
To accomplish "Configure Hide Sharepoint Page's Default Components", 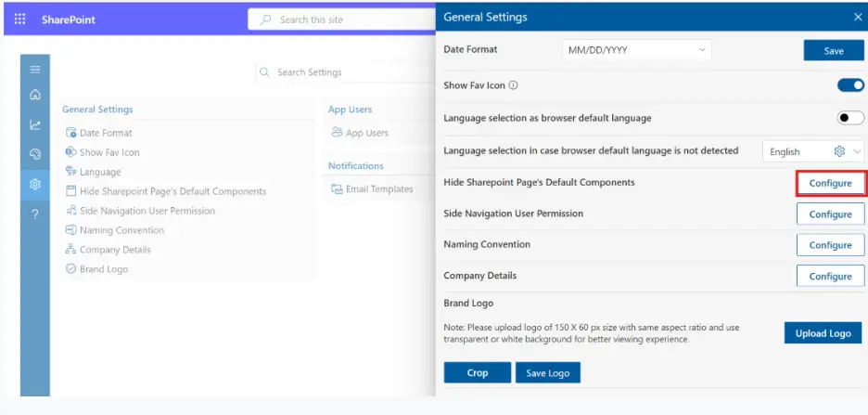I will pyautogui.click(x=830, y=183).
